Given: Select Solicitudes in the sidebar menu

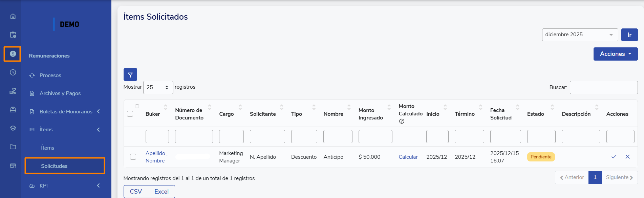Looking at the screenshot, I should point(54,166).
